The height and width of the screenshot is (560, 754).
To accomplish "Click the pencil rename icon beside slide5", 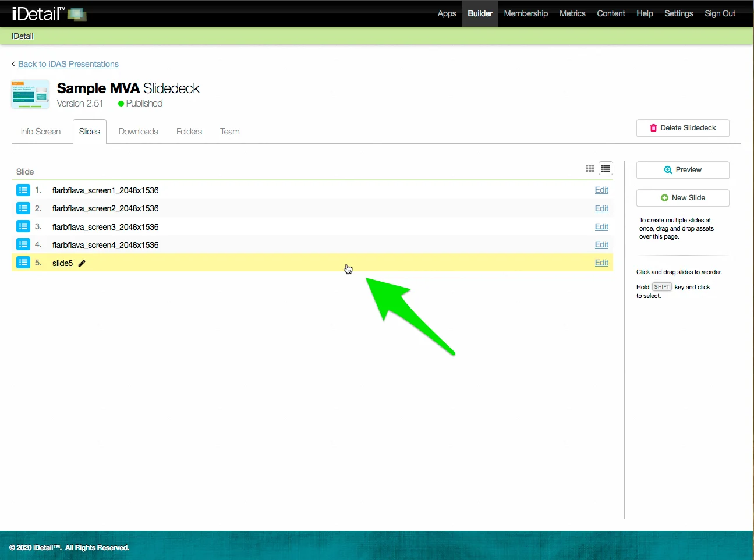I will tap(82, 263).
